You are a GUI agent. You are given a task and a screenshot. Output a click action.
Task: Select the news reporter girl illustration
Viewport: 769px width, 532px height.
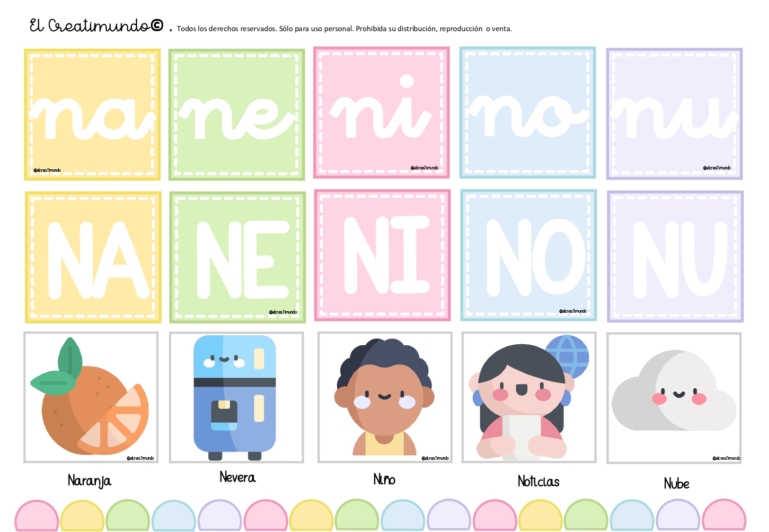tap(529, 397)
